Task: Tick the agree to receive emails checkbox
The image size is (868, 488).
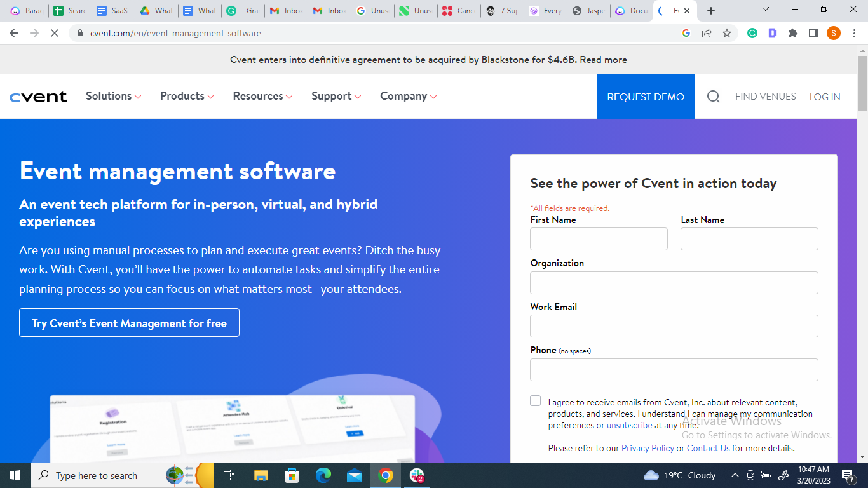Action: click(x=536, y=401)
